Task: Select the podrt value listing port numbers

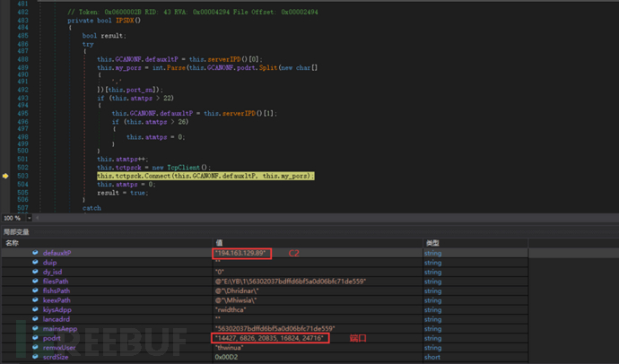Action: (x=270, y=337)
